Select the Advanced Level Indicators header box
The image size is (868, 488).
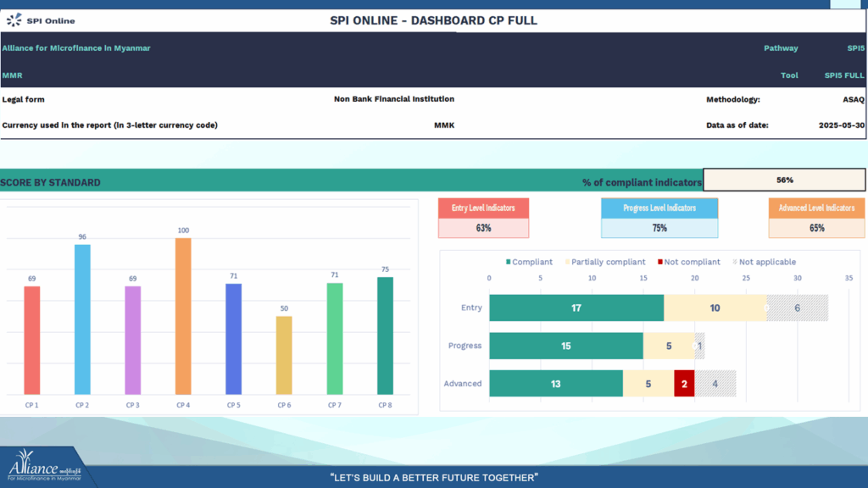click(x=816, y=208)
